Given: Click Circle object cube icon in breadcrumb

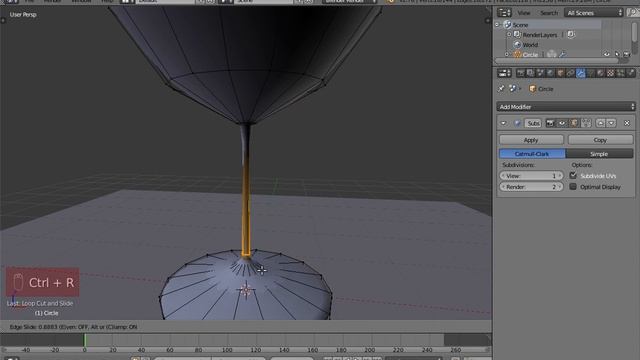Looking at the screenshot, I should click(533, 89).
